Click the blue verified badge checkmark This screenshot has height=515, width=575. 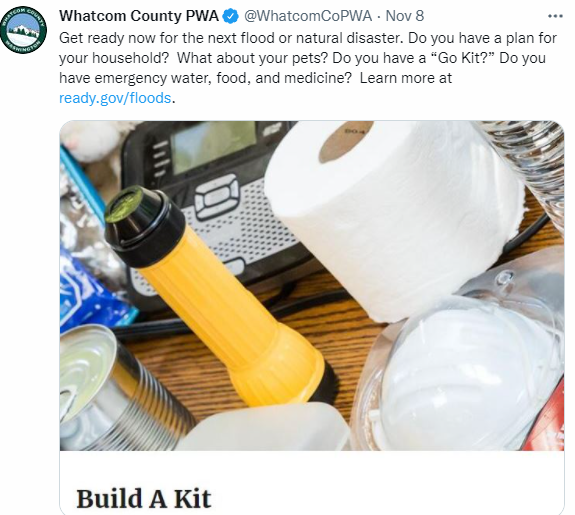point(231,17)
